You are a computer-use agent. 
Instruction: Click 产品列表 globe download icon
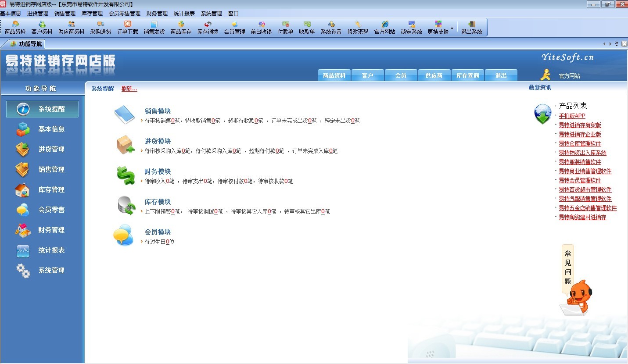coord(543,114)
